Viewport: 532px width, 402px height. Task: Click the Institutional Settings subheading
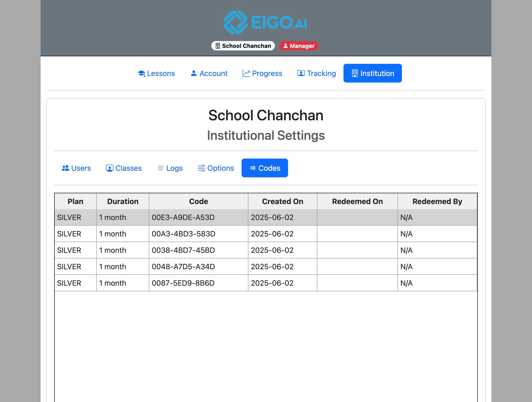coord(266,136)
